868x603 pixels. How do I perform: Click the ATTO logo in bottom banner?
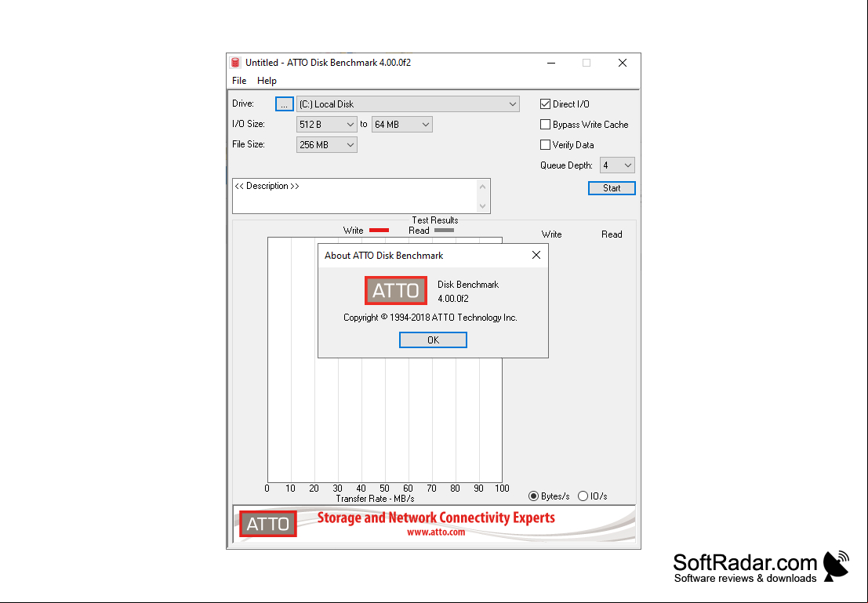[x=268, y=524]
